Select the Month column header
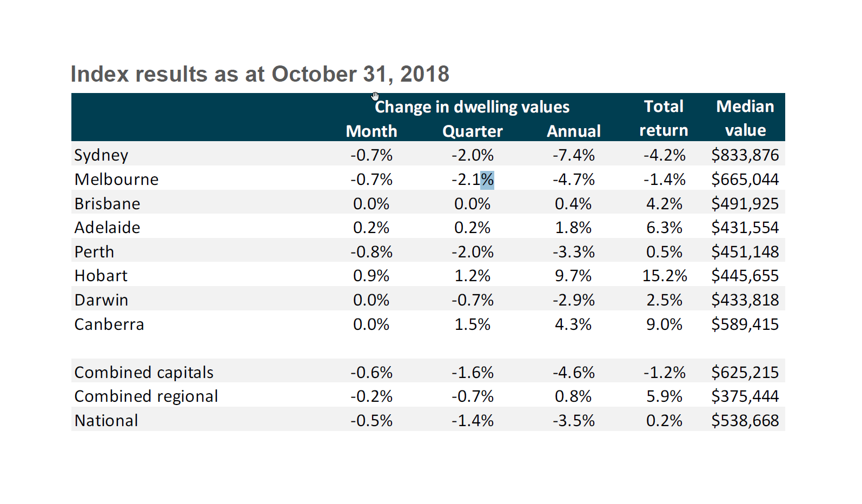 [x=372, y=131]
